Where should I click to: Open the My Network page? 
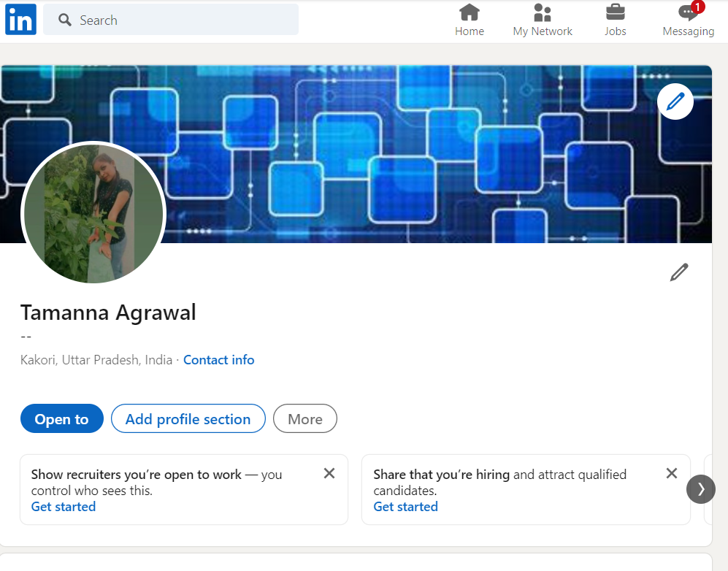(x=543, y=20)
